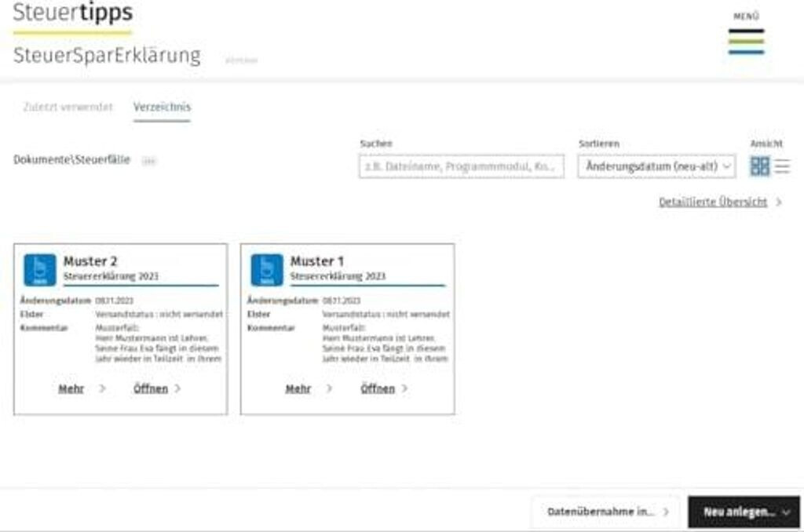Show Mehr details for Muster 1
Viewport: 804px width, 532px height.
(x=298, y=388)
